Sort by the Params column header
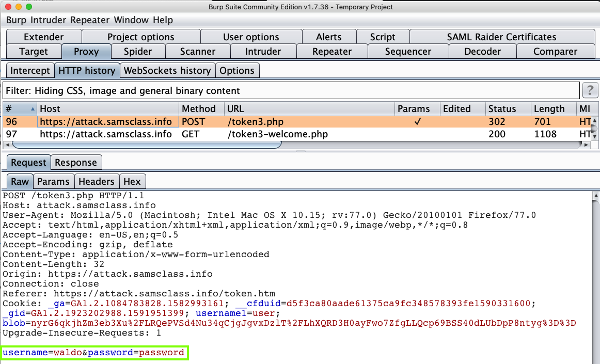The image size is (600, 364). tap(417, 109)
